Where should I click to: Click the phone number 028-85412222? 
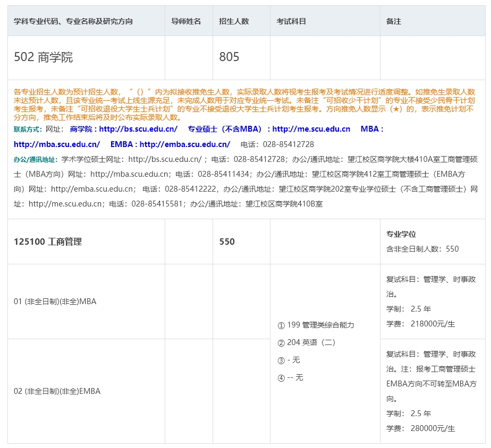[190, 189]
